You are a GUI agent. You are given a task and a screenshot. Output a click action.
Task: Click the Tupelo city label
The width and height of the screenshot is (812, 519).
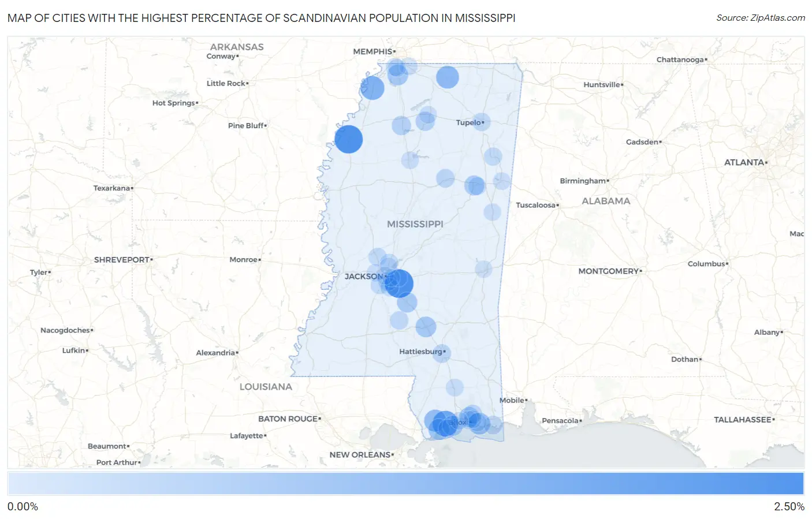468,122
